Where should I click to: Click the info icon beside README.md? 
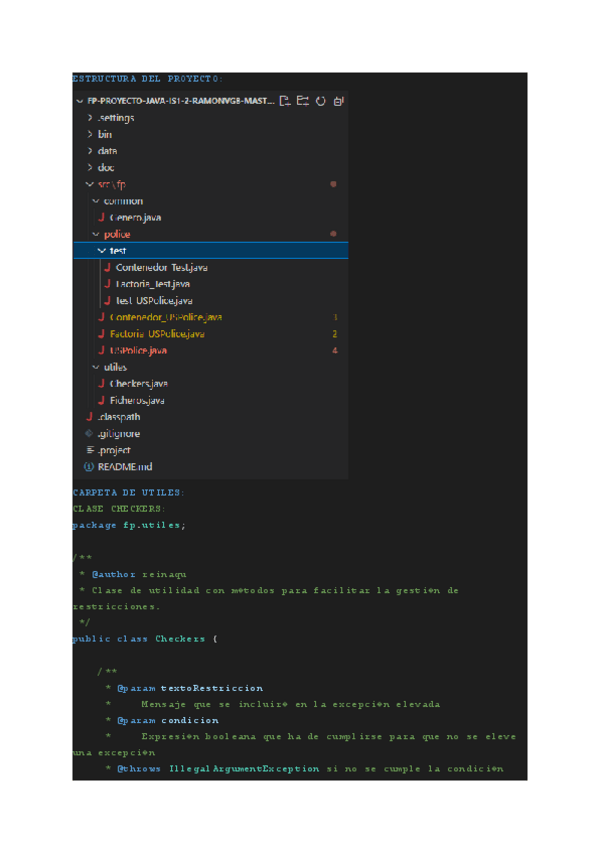pyautogui.click(x=89, y=467)
